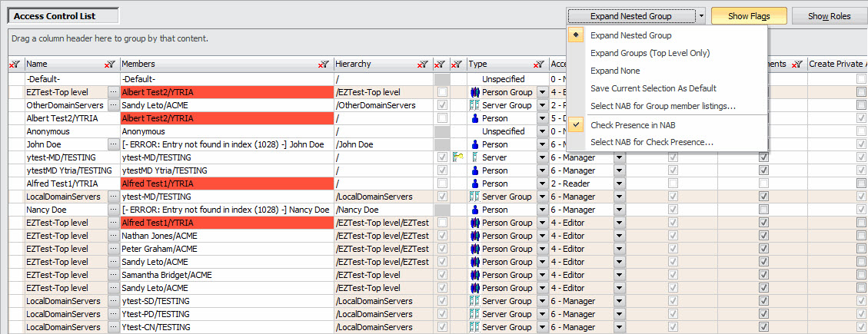Click the filter icon in Name column header

[110, 65]
